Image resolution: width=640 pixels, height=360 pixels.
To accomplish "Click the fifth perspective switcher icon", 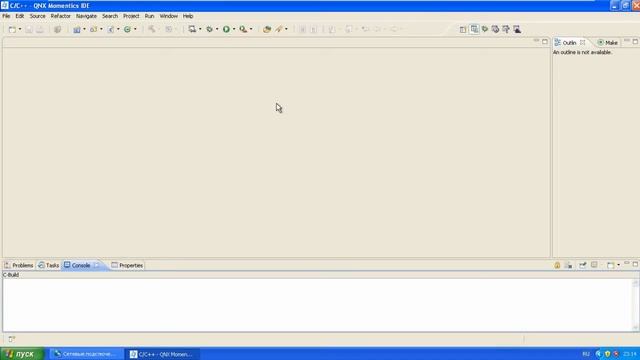I will pos(506,29).
